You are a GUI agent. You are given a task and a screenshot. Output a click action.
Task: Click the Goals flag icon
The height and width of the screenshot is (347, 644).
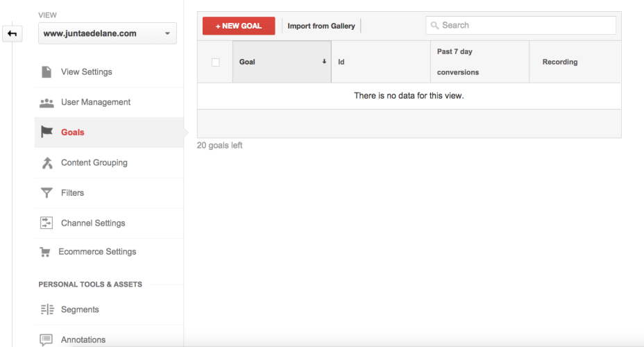(46, 132)
